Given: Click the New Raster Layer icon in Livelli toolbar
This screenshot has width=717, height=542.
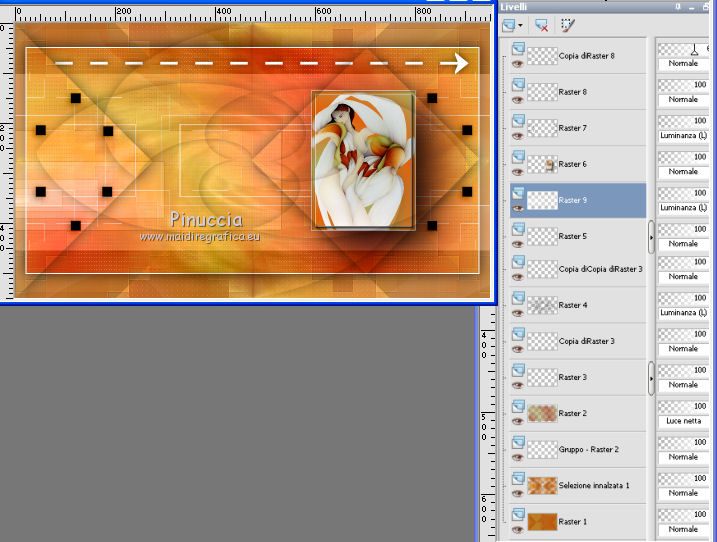Looking at the screenshot, I should click(508, 26).
